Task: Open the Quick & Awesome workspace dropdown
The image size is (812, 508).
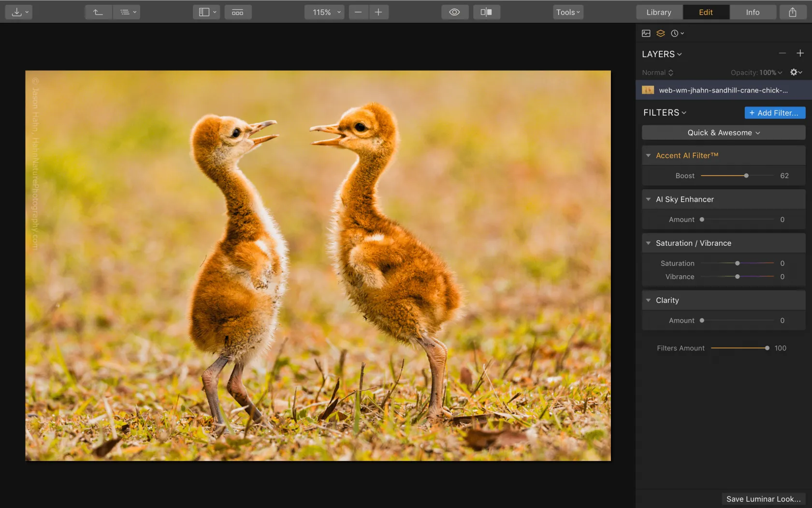Action: tap(723, 133)
